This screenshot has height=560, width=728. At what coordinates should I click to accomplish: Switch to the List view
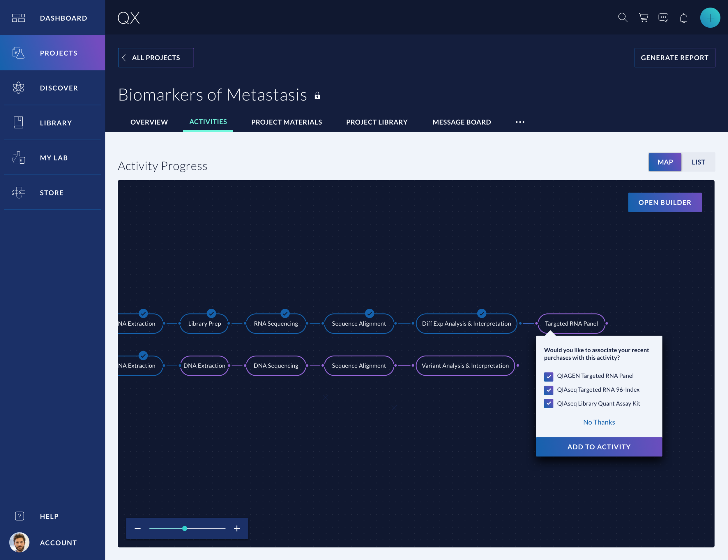698,162
